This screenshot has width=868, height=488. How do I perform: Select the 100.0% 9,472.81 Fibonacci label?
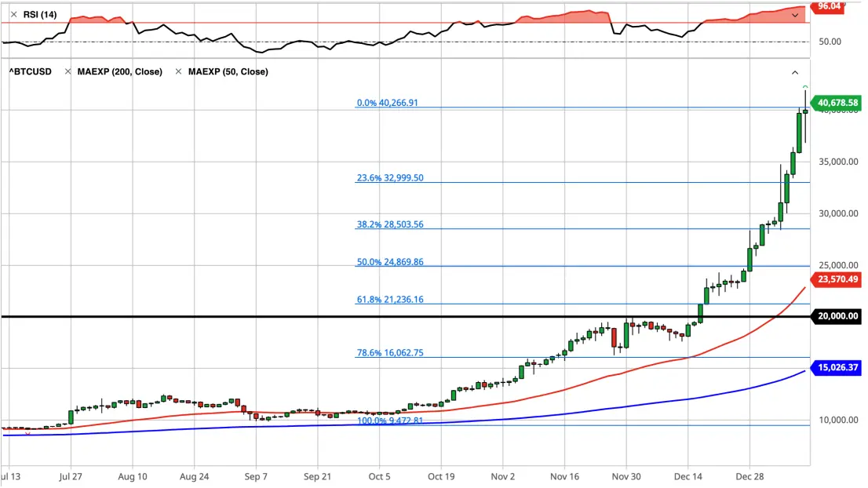(390, 421)
